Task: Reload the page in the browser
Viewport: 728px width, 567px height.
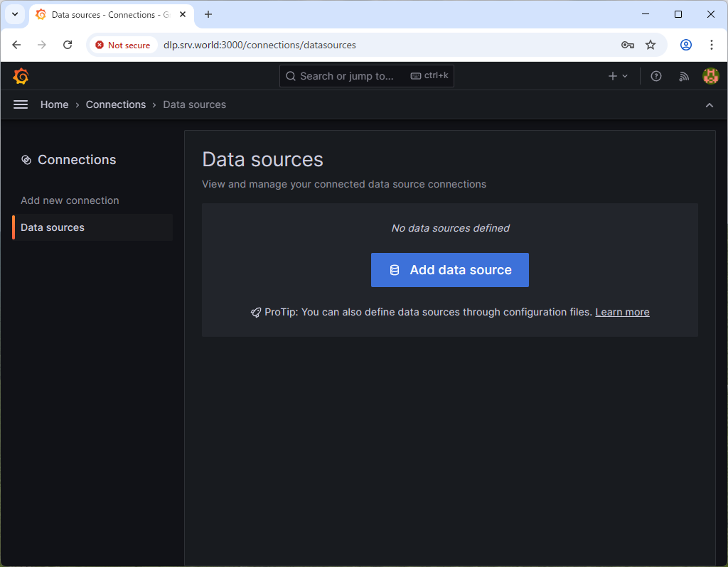Action: click(68, 45)
